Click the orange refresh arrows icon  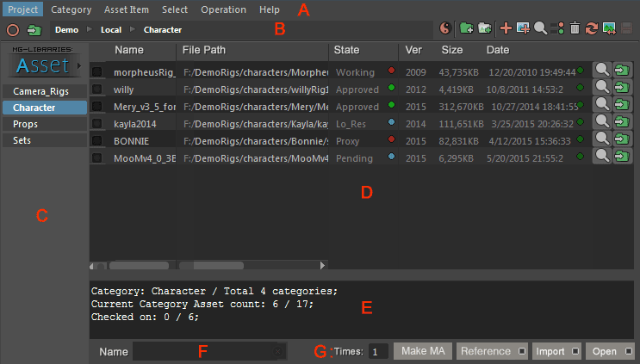(x=592, y=28)
